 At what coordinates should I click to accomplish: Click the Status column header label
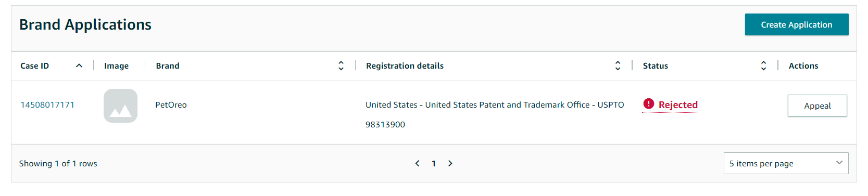tap(655, 66)
